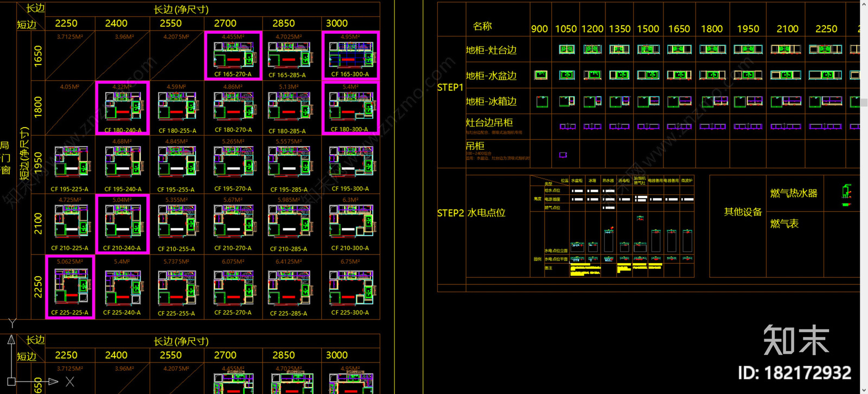Image resolution: width=868 pixels, height=394 pixels.
Task: Select the 5.0625M² area text
Action: pos(70,262)
